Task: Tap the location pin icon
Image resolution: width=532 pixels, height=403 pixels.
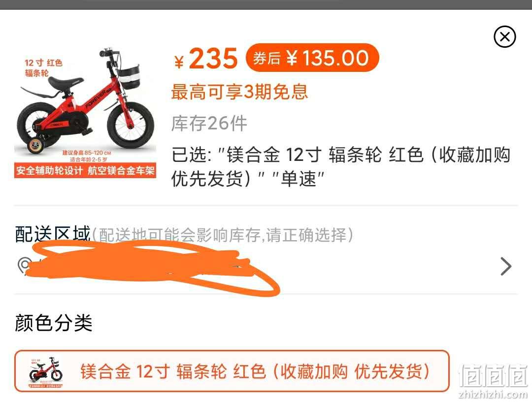Action: click(24, 265)
